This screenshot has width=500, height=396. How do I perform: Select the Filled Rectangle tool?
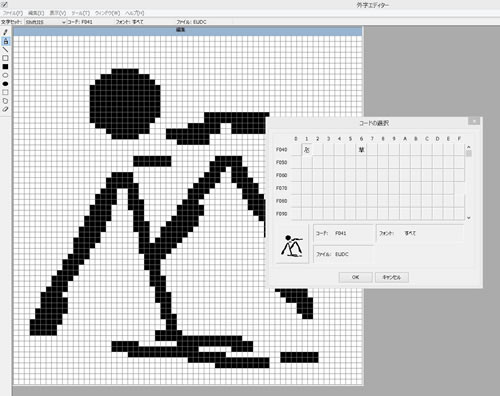point(5,67)
